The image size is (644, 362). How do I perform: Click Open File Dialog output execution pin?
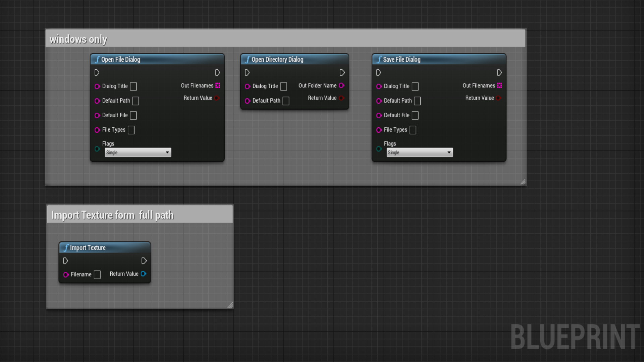217,72
